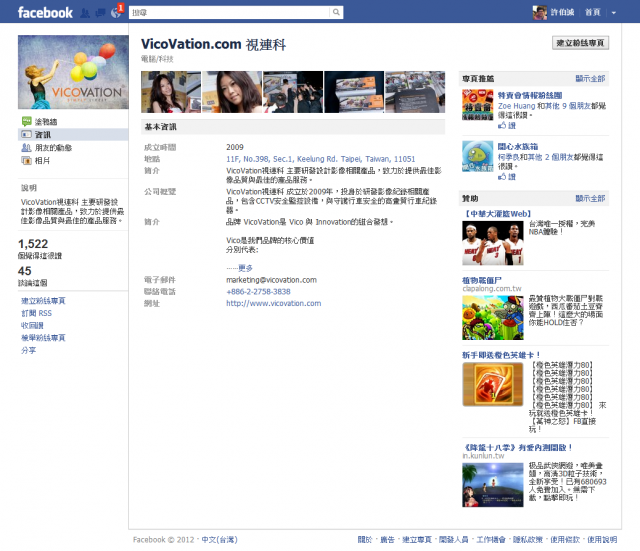This screenshot has height=551, width=640.
Task: Click 關於 about footer link
Action: 364,540
